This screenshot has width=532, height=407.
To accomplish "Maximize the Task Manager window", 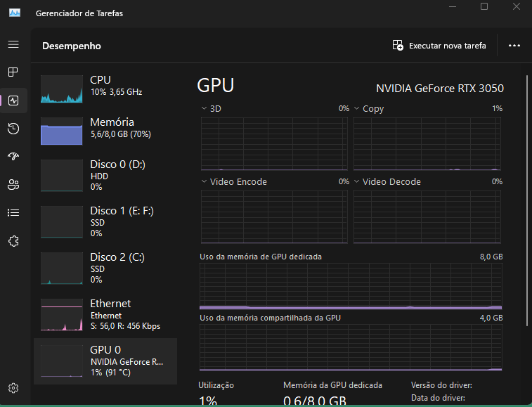I will [484, 6].
